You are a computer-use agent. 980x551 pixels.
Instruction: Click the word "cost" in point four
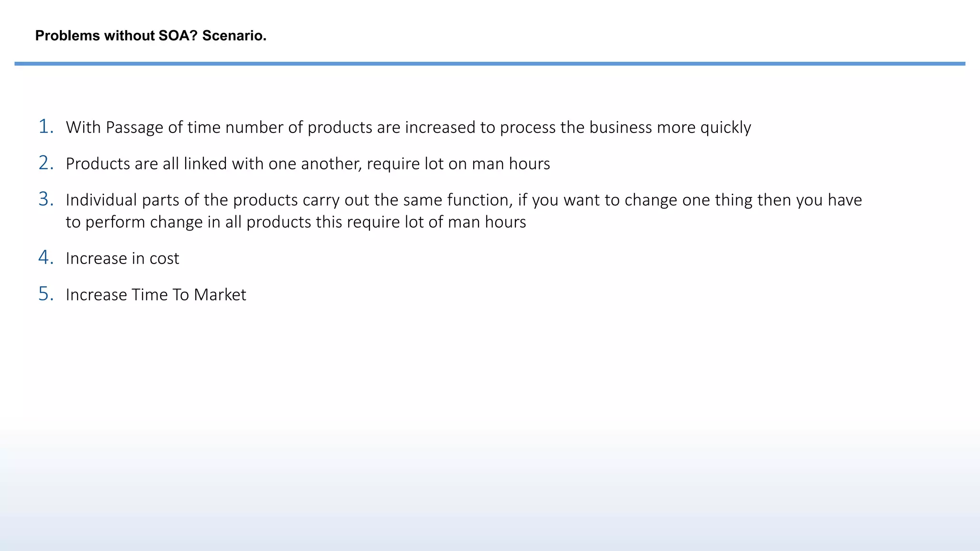(x=164, y=258)
